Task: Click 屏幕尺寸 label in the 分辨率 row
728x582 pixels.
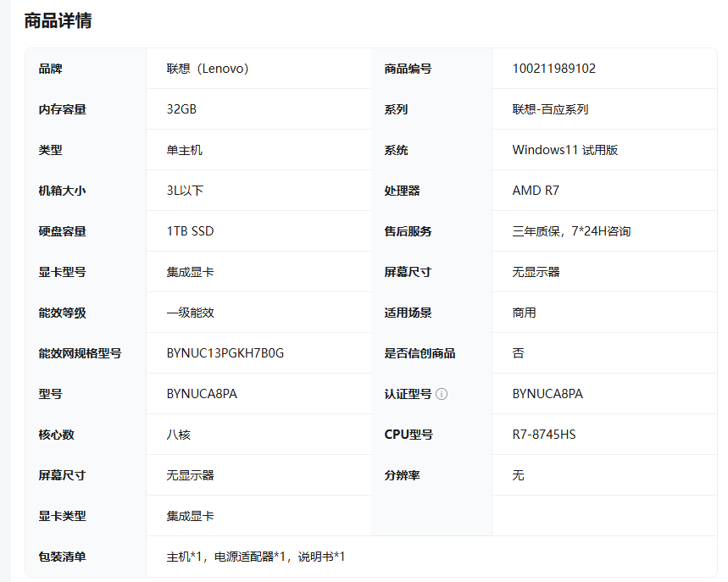Action: tap(62, 475)
